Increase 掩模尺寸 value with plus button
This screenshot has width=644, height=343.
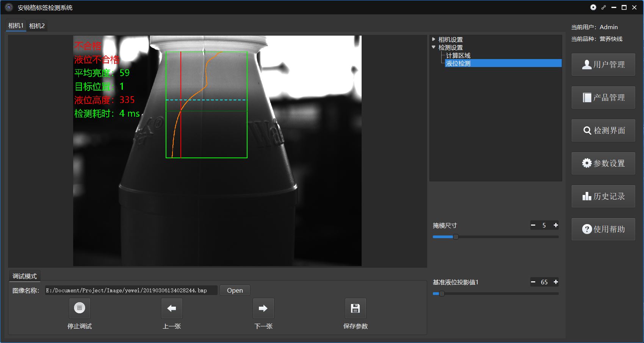(x=556, y=225)
